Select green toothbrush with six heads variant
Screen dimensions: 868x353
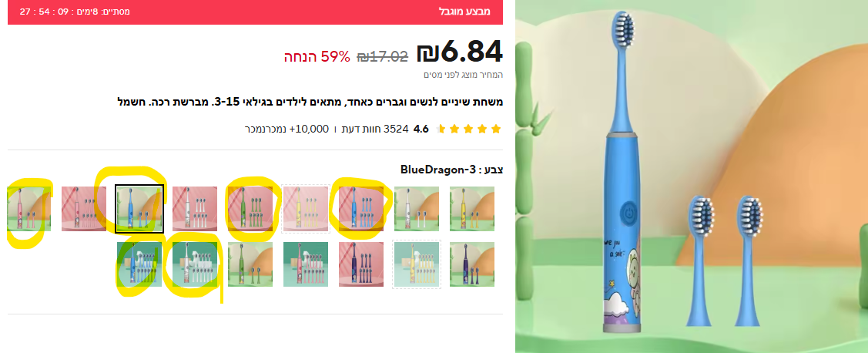(x=250, y=209)
